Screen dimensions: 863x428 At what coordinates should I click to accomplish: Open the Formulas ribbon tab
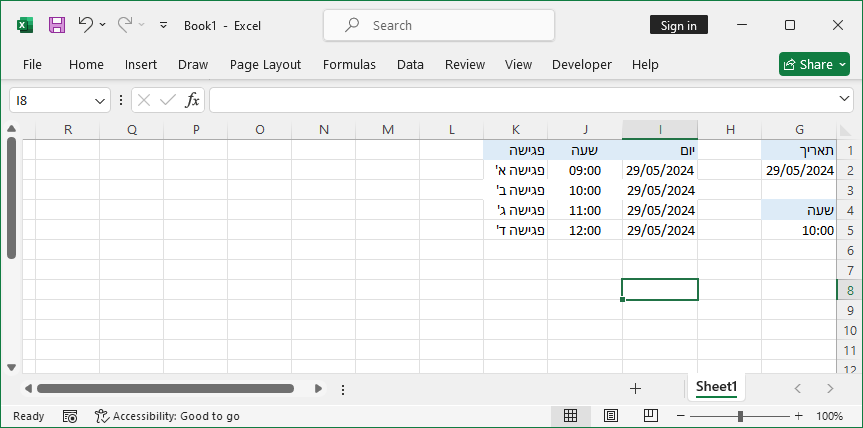tap(349, 64)
